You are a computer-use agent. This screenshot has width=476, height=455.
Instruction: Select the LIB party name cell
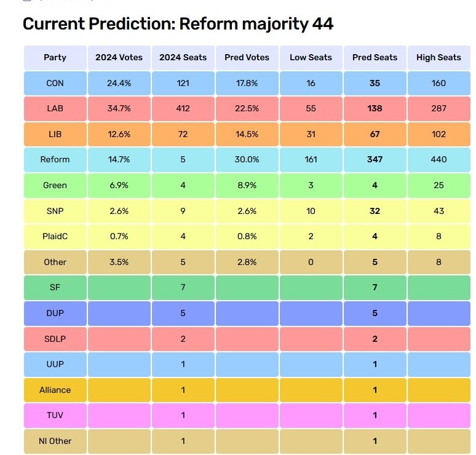tap(55, 134)
